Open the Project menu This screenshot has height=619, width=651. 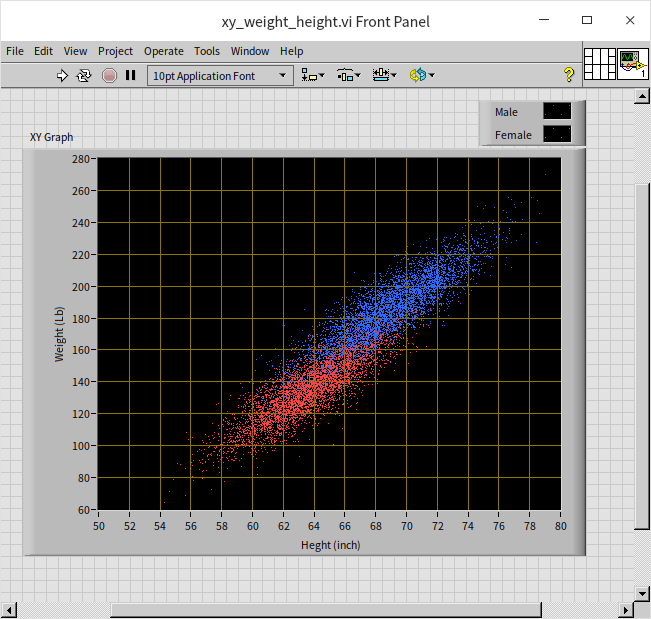tap(115, 51)
